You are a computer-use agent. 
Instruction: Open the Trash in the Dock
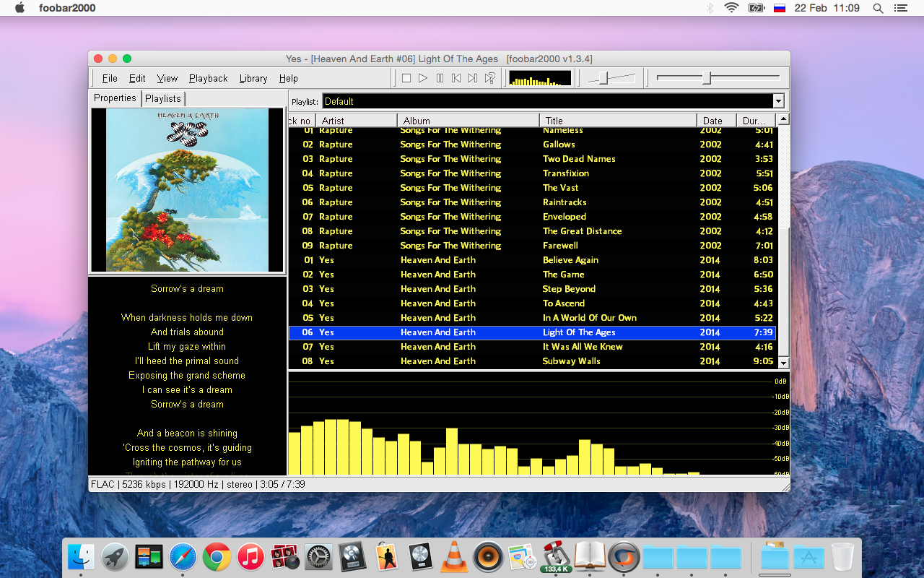[x=842, y=556]
